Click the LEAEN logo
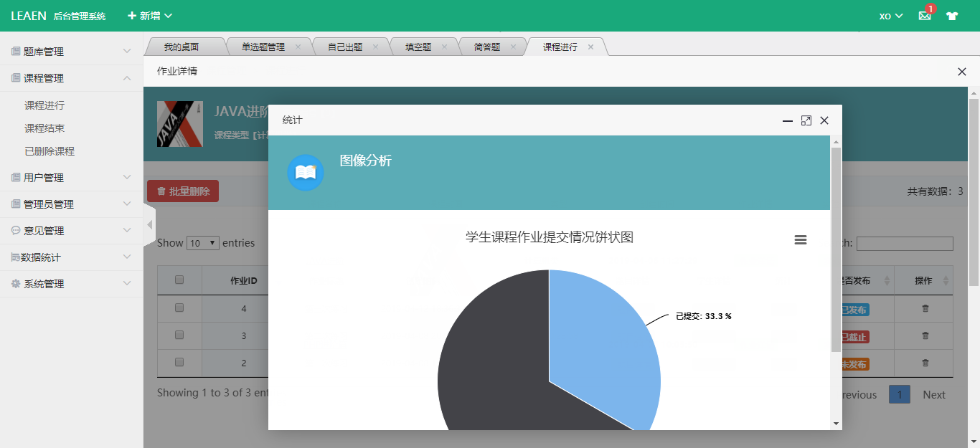 coord(28,16)
